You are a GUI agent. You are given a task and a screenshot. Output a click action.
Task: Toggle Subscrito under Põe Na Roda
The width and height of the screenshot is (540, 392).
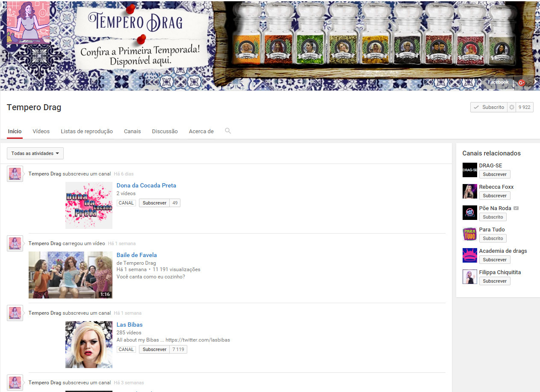click(493, 217)
